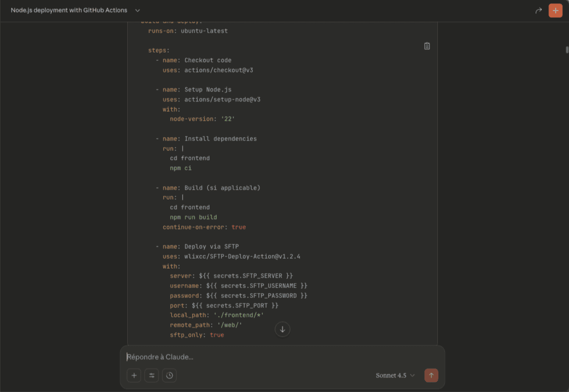Viewport: 569px width, 392px height.
Task: Start a new chat with orange plus button
Action: 555,11
